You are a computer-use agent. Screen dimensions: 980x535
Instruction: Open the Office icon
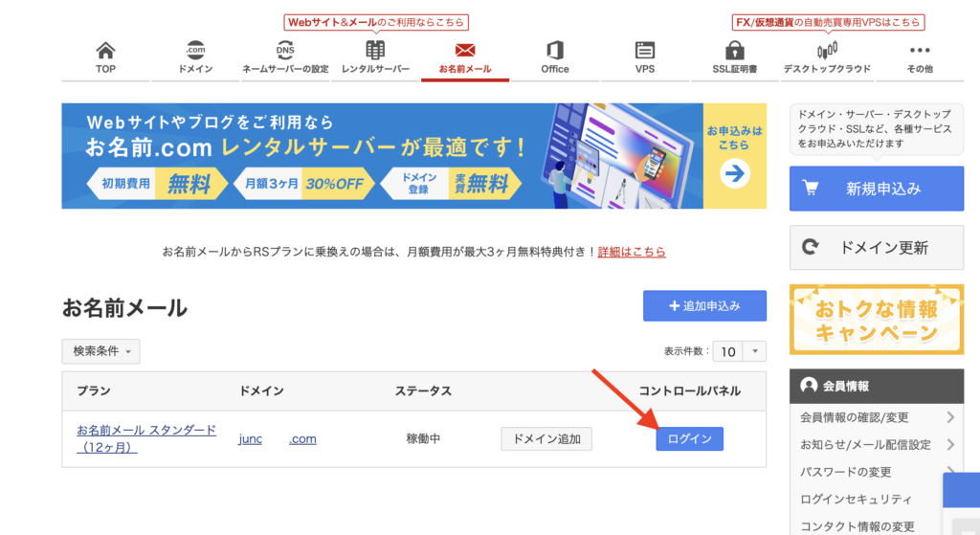pos(555,50)
